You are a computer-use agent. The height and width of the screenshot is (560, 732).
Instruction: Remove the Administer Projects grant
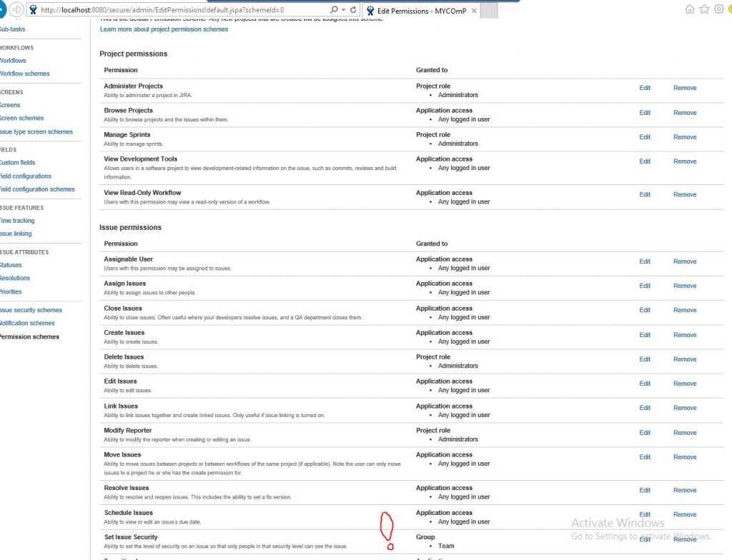pyautogui.click(x=685, y=88)
